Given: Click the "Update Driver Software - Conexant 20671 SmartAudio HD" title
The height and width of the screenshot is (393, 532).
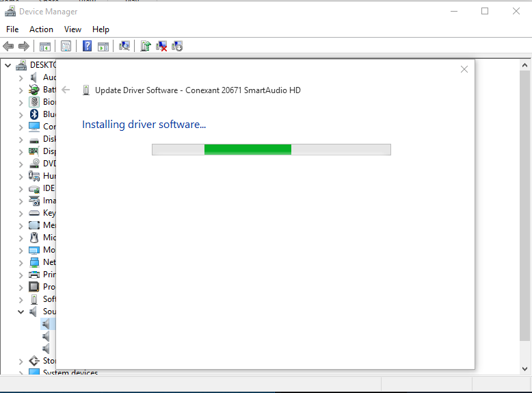Looking at the screenshot, I should 198,90.
